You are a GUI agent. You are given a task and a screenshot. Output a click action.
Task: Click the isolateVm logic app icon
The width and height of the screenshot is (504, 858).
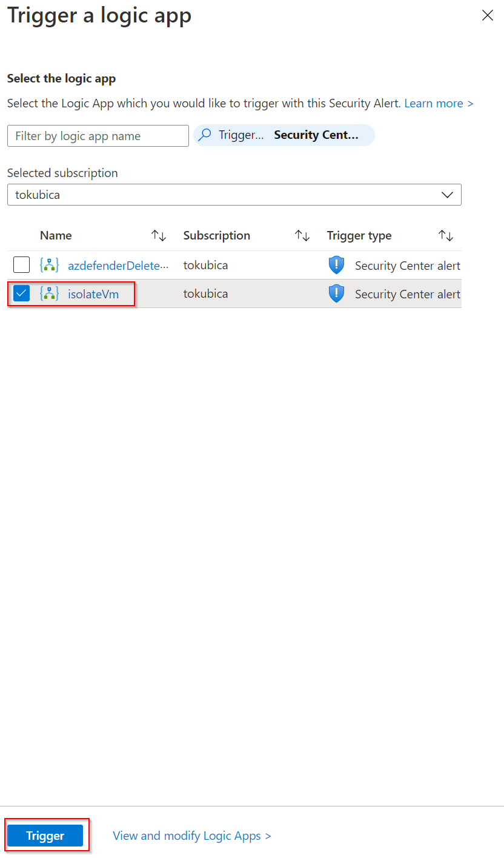49,294
